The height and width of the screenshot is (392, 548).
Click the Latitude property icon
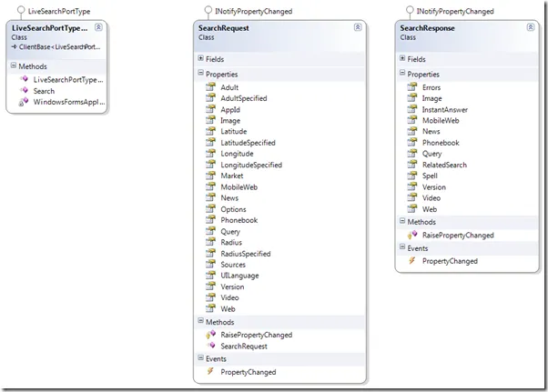click(x=210, y=131)
